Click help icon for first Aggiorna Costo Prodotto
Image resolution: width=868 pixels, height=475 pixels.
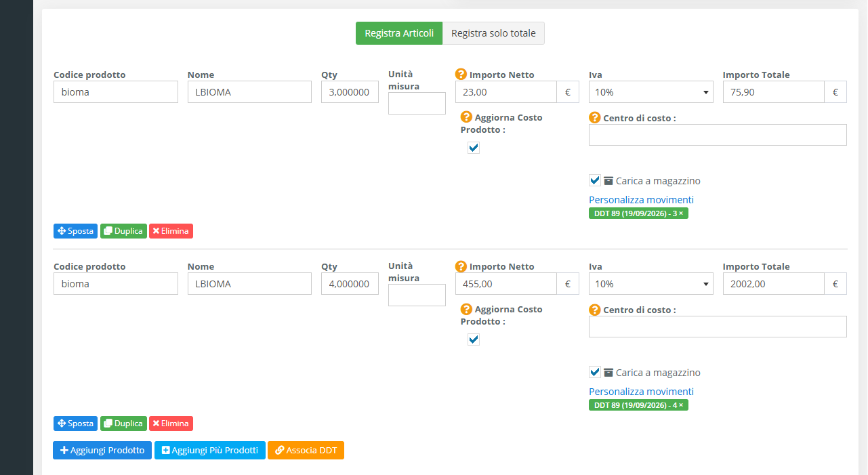pyautogui.click(x=466, y=117)
